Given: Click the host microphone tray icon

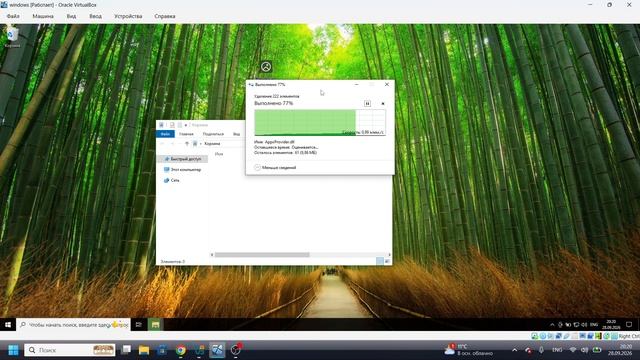Looking at the screenshot, I should click(541, 350).
